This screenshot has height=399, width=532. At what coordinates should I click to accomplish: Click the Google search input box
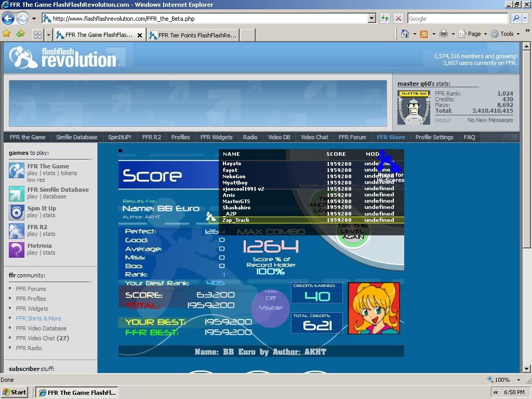point(457,18)
